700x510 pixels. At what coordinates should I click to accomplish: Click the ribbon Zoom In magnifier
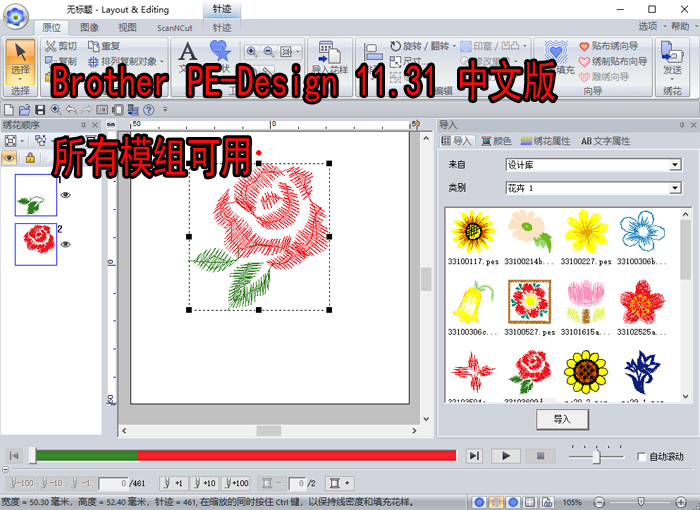point(252,52)
